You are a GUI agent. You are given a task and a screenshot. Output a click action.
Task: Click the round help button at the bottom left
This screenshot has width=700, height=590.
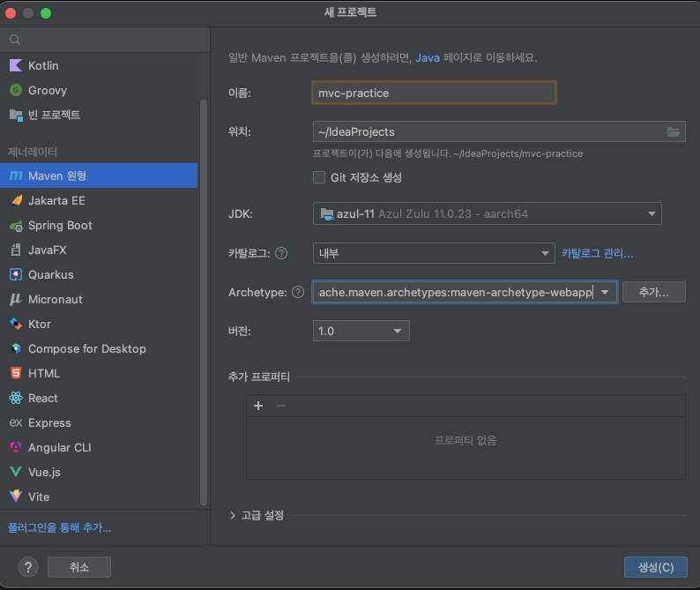tap(28, 567)
